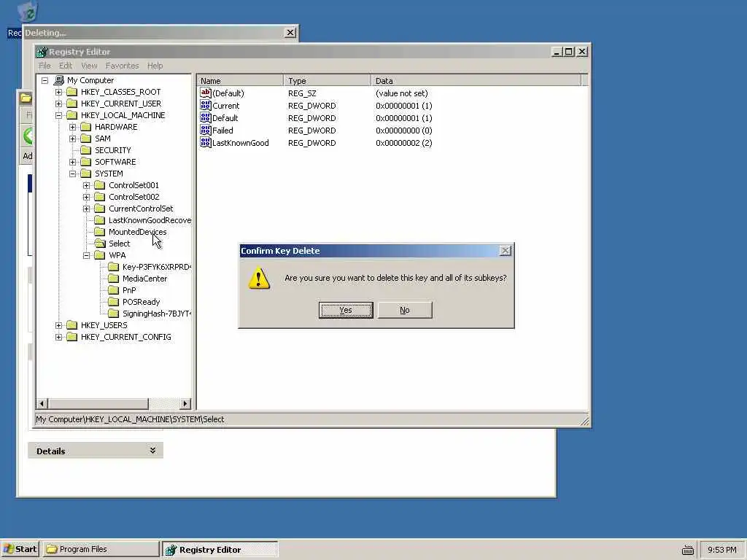Click the Registry Editor title bar icon
The image size is (747, 560).
(42, 52)
